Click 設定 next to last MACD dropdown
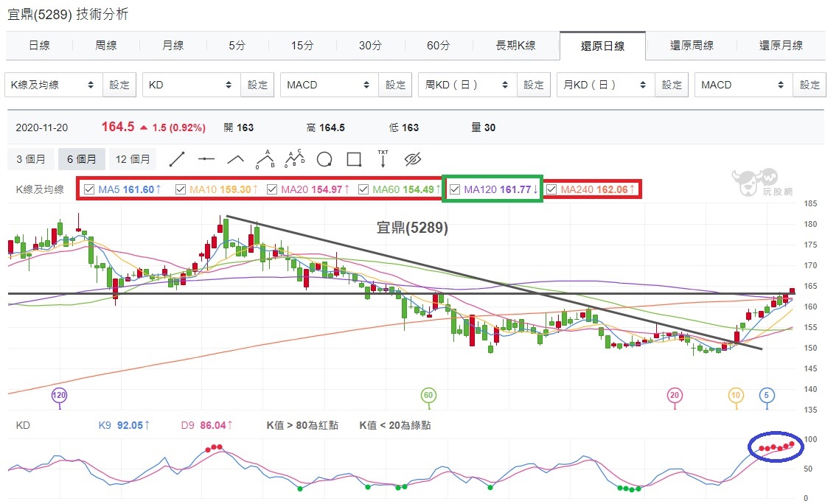 810,85
